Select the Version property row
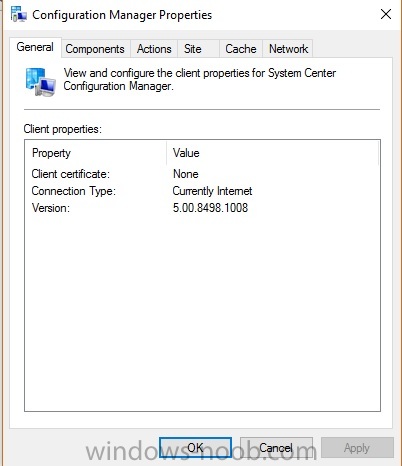The width and height of the screenshot is (402, 466). 202,208
